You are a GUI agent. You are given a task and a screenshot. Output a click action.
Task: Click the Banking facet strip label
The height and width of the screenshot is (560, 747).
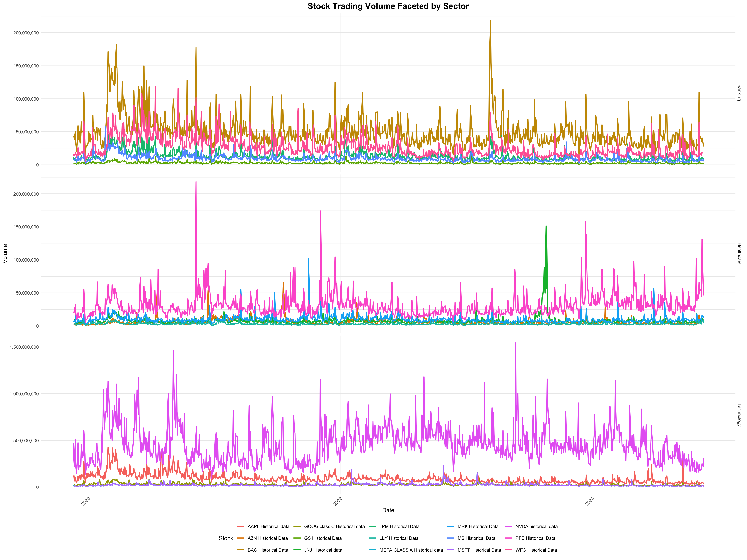[x=739, y=93]
